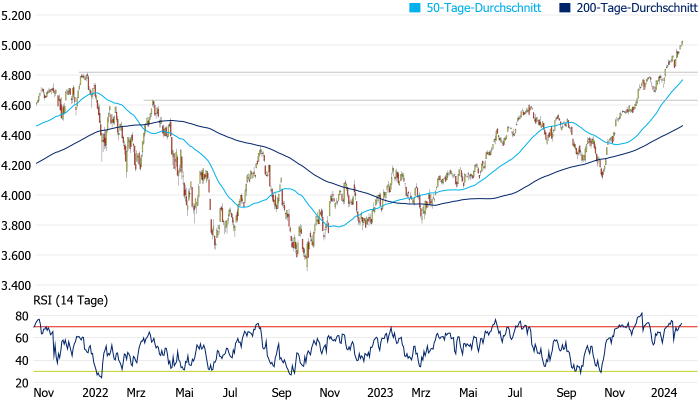Viewport: 700px width, 400px height.
Task: Click the 4.200 y-axis value
Action: coord(16,165)
